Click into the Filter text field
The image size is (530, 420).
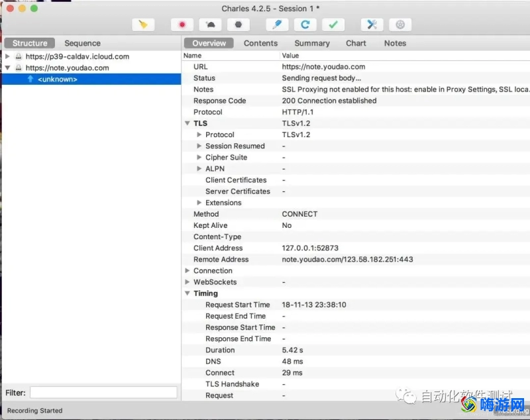click(x=103, y=393)
